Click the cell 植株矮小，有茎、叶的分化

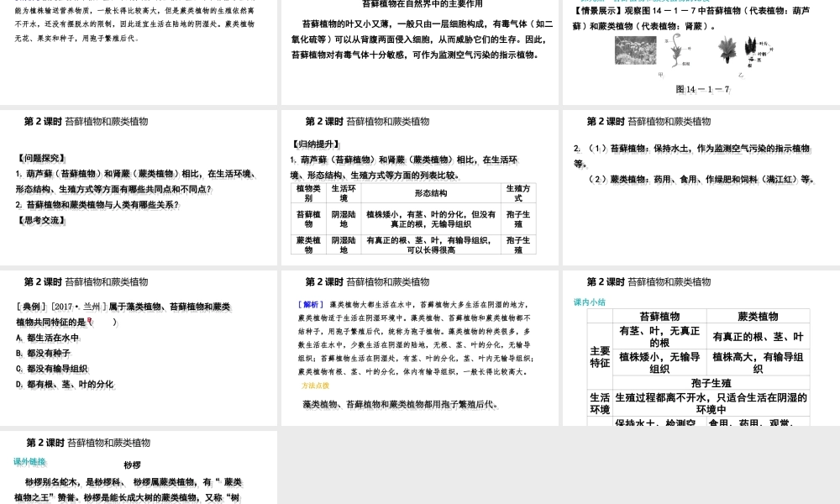coord(431,219)
